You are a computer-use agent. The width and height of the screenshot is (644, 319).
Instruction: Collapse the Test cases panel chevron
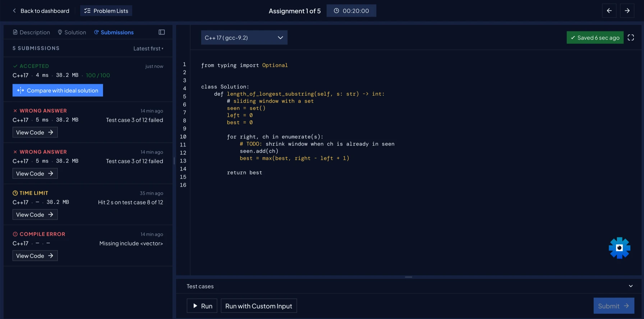coord(631,286)
